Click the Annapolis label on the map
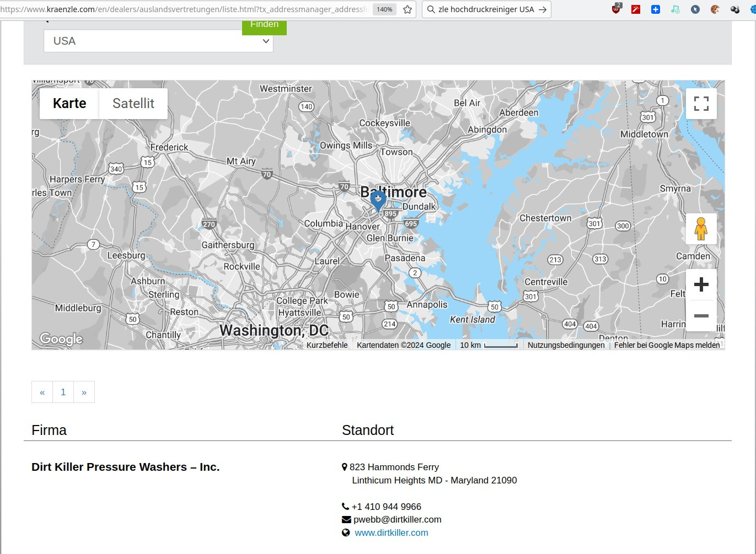 pyautogui.click(x=427, y=305)
